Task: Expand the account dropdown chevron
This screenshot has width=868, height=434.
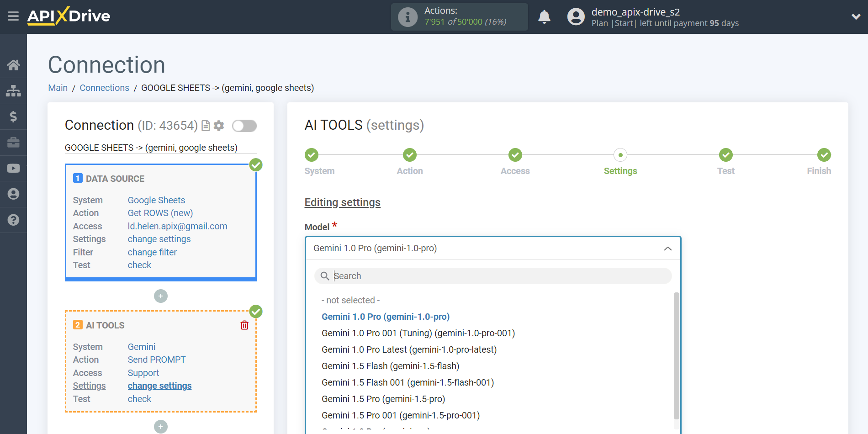Action: pyautogui.click(x=856, y=17)
